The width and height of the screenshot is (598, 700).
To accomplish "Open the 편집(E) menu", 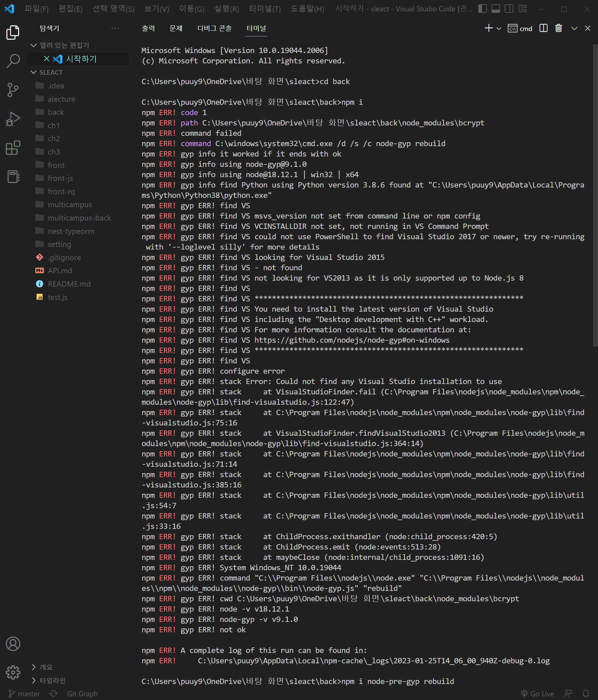I will click(x=70, y=9).
